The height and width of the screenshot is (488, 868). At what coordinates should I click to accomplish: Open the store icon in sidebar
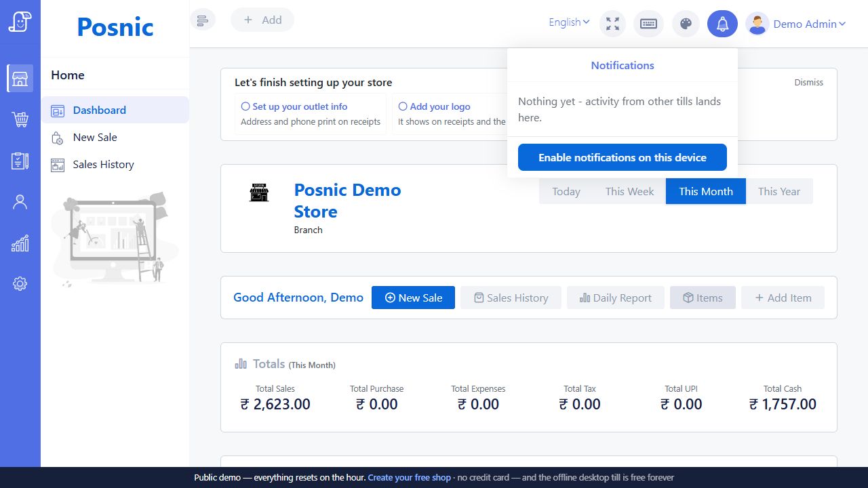pyautogui.click(x=20, y=79)
